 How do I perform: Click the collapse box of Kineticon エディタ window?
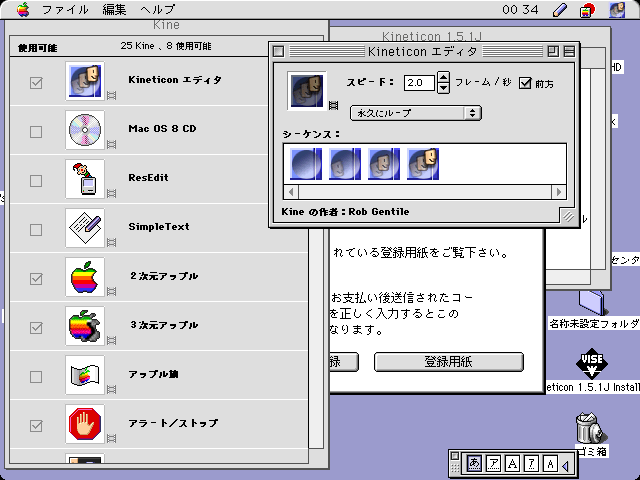[569, 51]
